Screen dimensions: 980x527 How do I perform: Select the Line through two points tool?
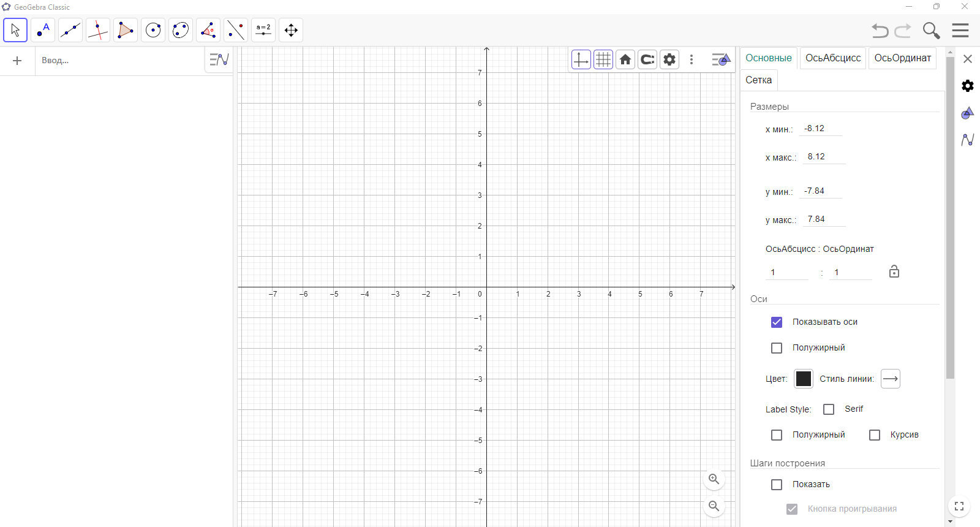[x=70, y=30]
